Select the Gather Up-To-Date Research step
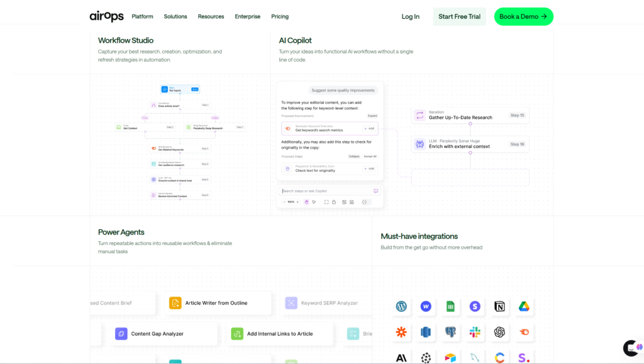 (x=470, y=115)
